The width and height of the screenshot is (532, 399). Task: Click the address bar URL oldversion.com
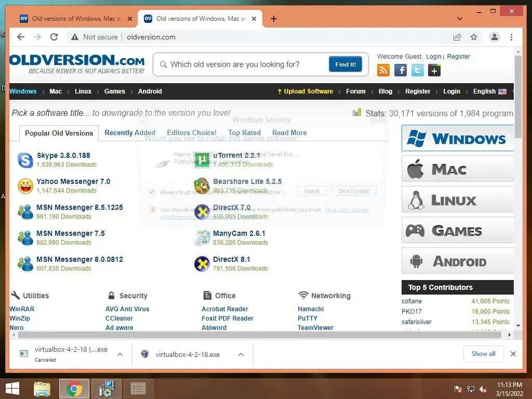pos(151,37)
